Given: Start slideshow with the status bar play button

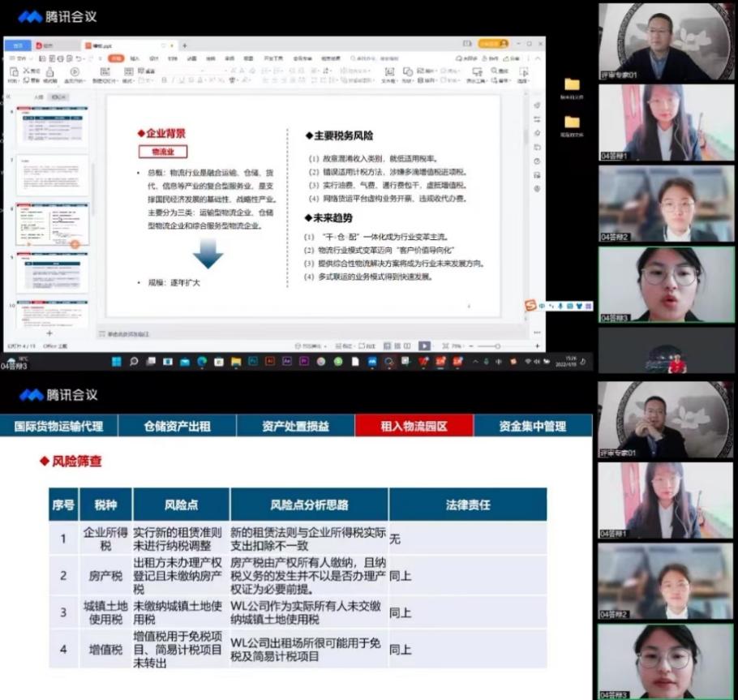Looking at the screenshot, I should point(424,346).
